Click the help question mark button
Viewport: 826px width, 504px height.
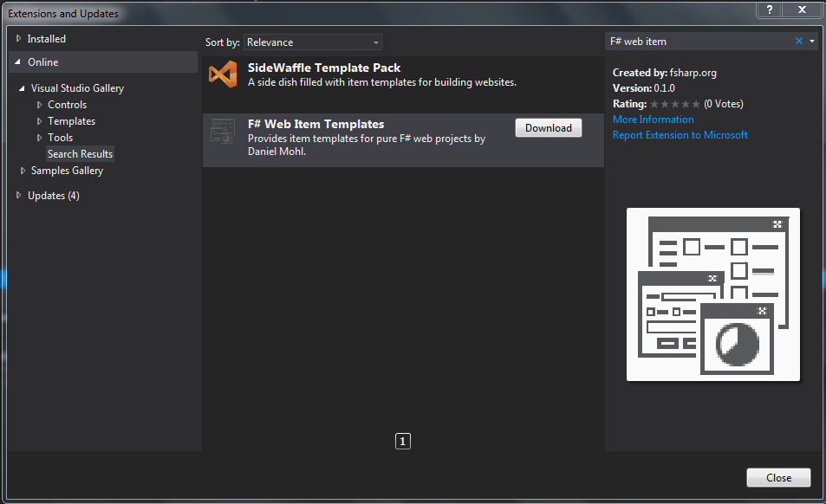tap(770, 10)
